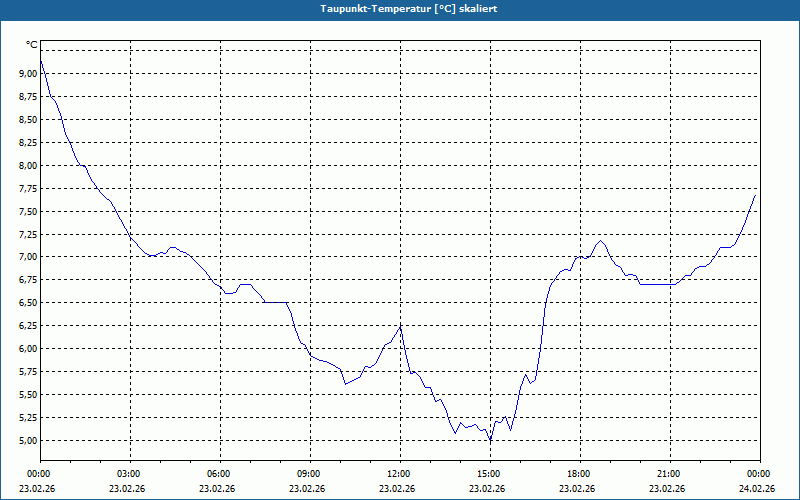Pick the '23.02.26' date under 21:00
Viewport: 800px width, 500px height.
click(667, 488)
